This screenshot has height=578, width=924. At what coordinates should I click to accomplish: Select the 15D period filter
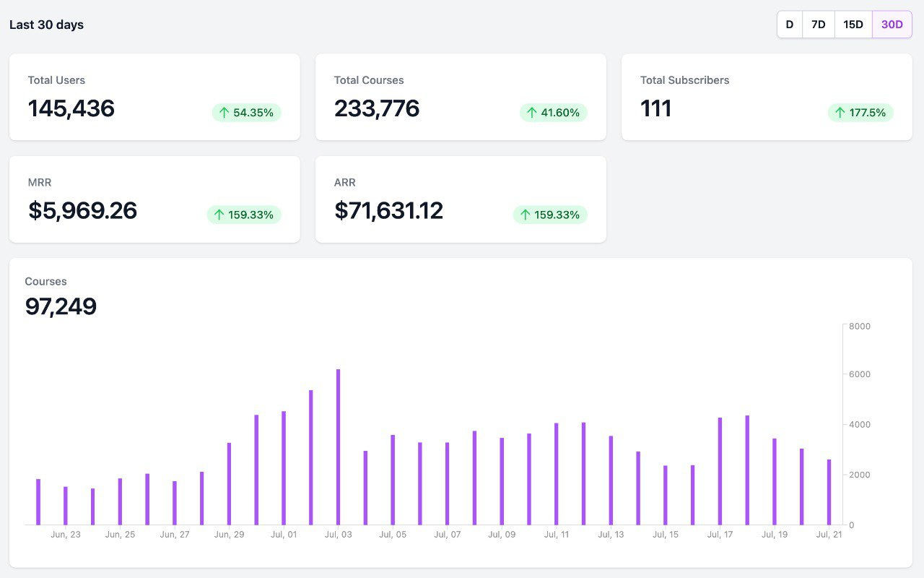click(x=853, y=24)
